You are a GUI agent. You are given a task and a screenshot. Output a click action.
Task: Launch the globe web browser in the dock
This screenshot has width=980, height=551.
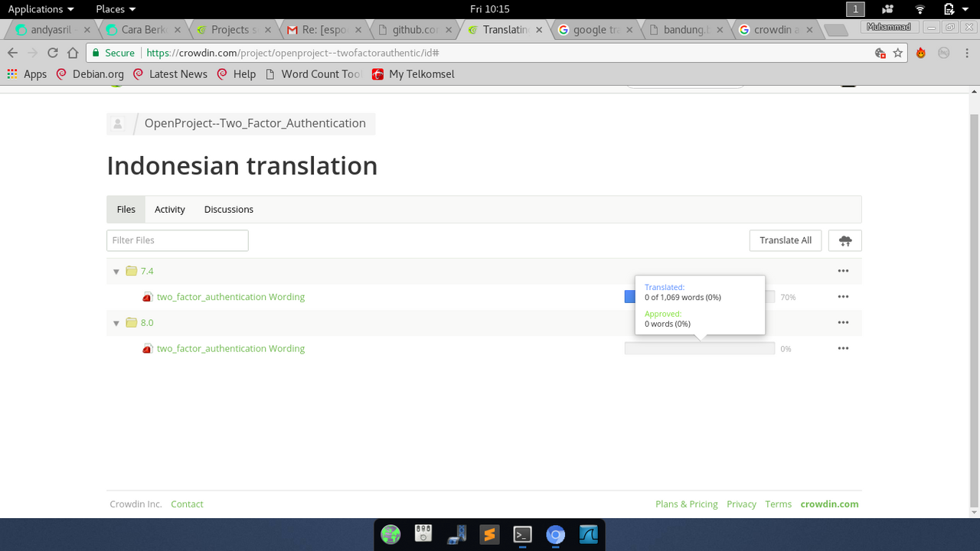tap(390, 534)
